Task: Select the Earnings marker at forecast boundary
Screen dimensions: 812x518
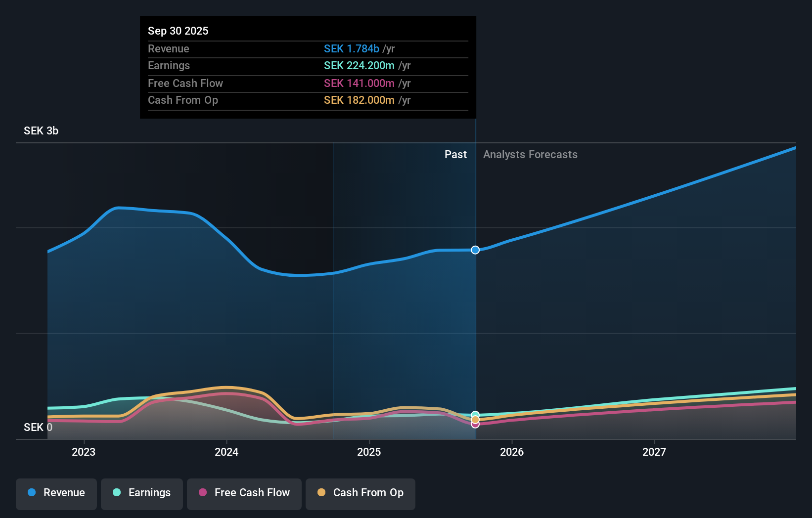Action: pos(475,415)
